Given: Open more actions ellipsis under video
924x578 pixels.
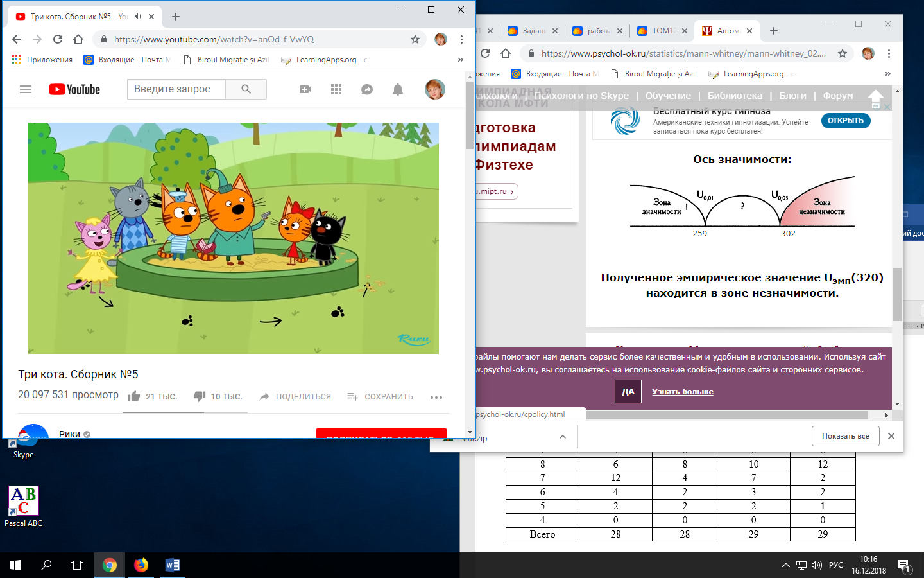Looking at the screenshot, I should pos(436,397).
